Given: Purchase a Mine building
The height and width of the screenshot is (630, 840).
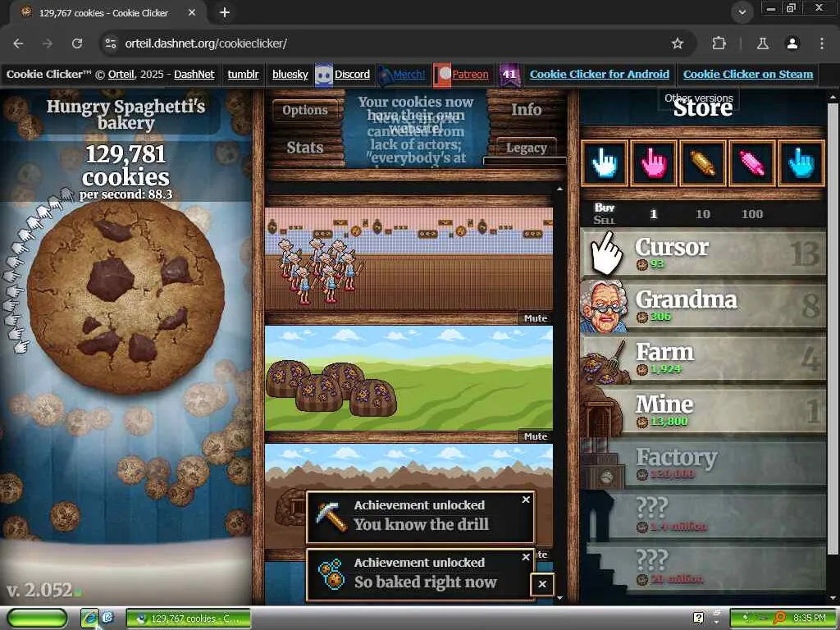Looking at the screenshot, I should pos(703,410).
